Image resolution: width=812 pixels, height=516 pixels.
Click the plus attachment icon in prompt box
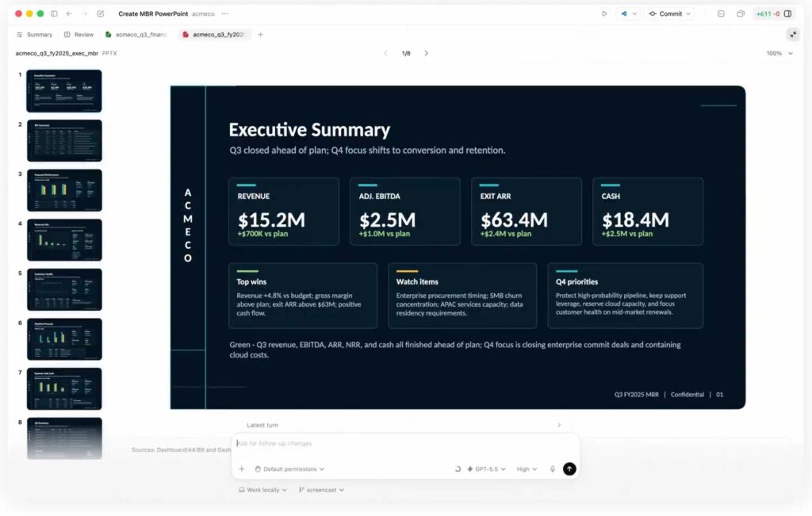pyautogui.click(x=242, y=469)
